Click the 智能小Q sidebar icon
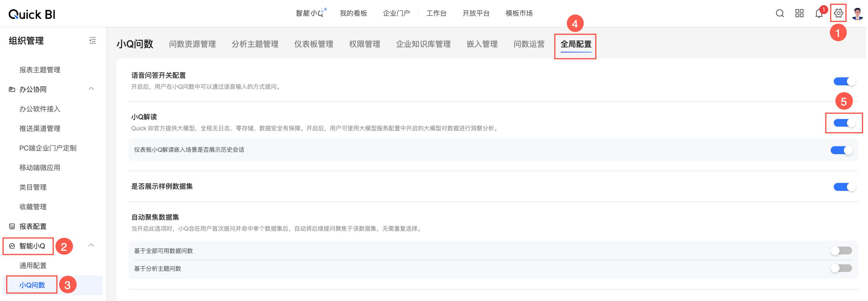The height and width of the screenshot is (301, 868). [12, 246]
